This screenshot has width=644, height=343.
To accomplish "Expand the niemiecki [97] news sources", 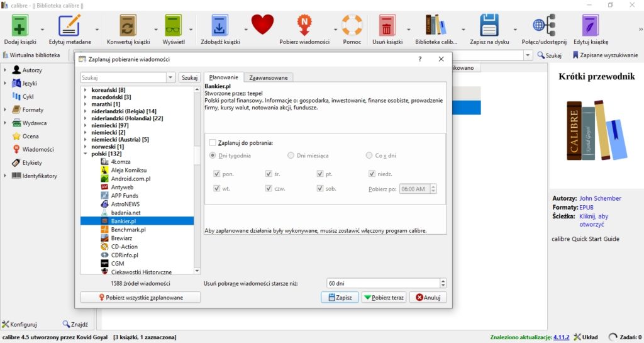I will (x=86, y=125).
